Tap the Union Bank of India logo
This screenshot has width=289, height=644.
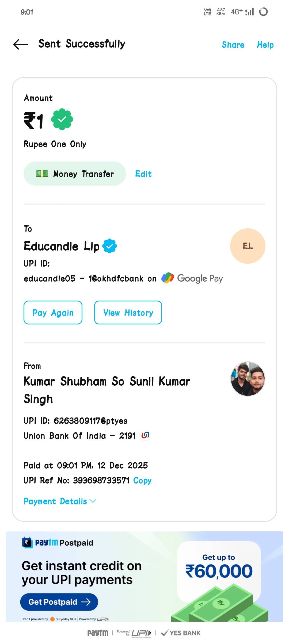coord(145,435)
